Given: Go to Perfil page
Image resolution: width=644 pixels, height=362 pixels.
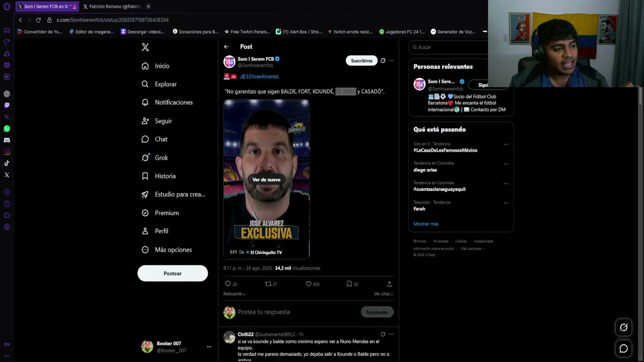Looking at the screenshot, I should [x=155, y=231].
